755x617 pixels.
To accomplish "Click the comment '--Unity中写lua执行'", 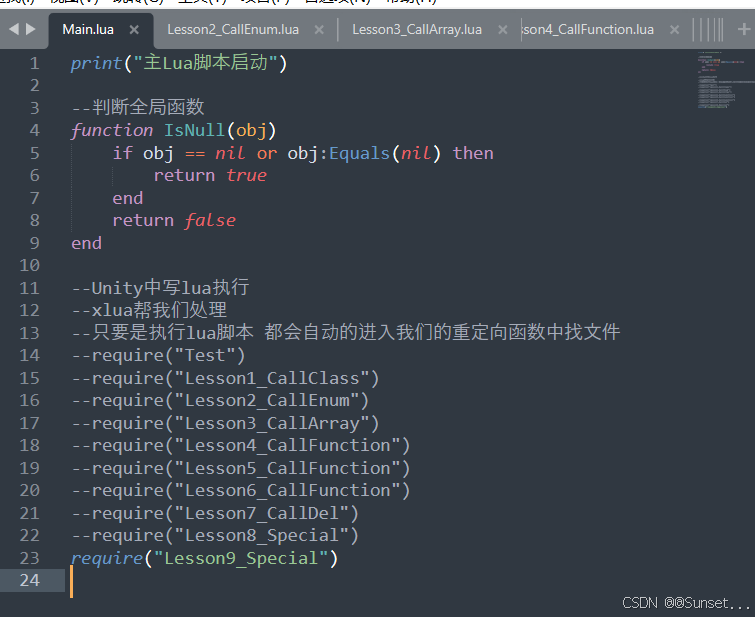I will (160, 288).
